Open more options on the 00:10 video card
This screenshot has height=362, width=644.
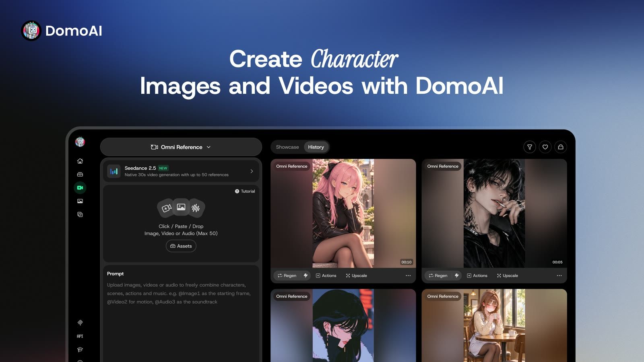click(x=408, y=276)
